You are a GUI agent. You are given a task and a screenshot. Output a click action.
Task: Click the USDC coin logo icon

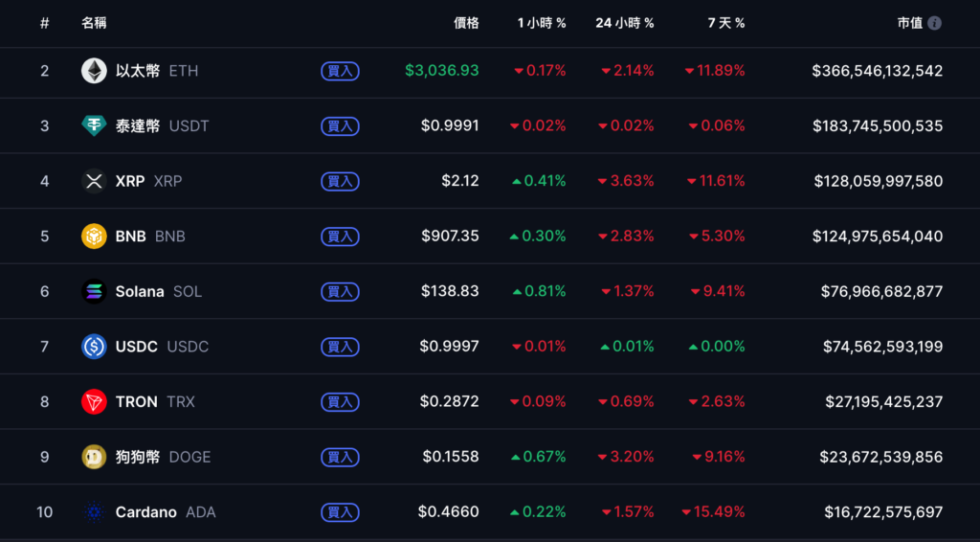[94, 347]
